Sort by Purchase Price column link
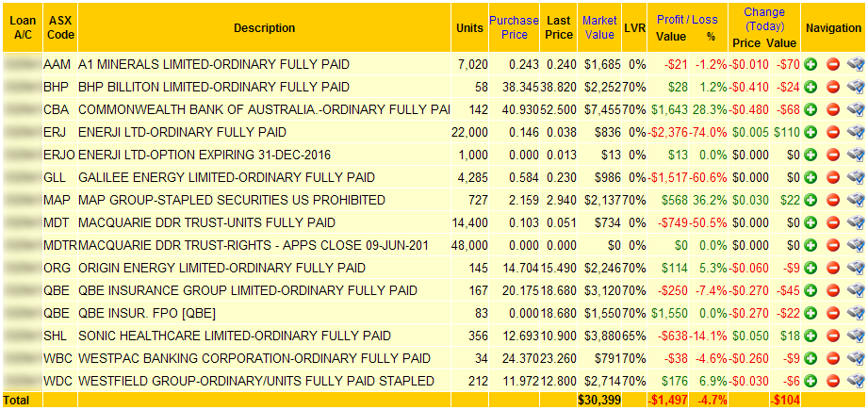The width and height of the screenshot is (868, 410). (514, 27)
